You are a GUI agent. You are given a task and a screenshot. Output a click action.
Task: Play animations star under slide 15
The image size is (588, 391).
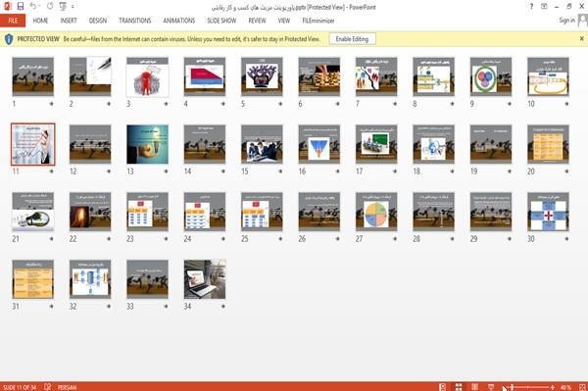pyautogui.click(x=280, y=171)
